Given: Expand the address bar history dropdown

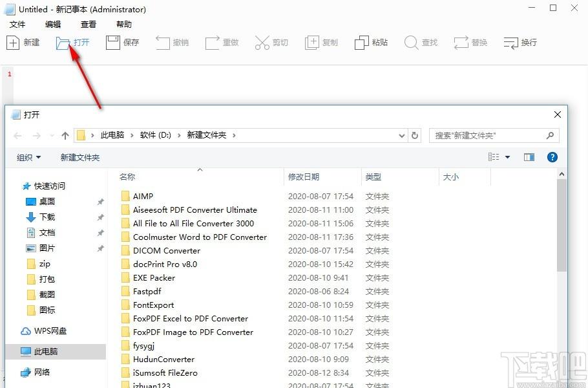Looking at the screenshot, I should click(402, 135).
